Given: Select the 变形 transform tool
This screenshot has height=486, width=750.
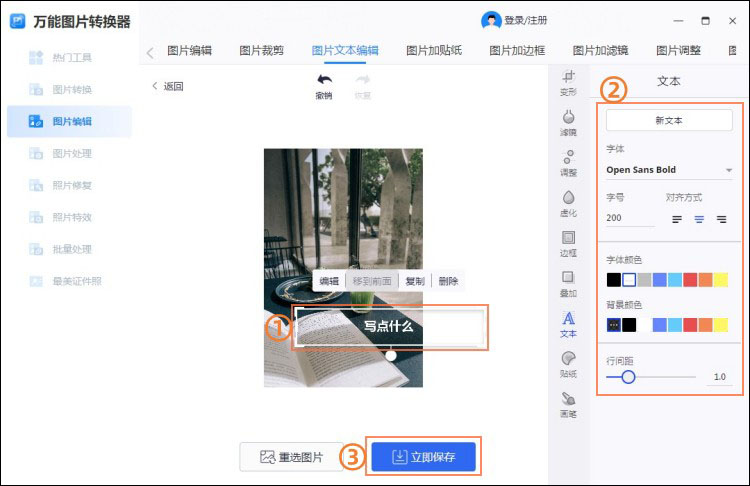Looking at the screenshot, I should click(568, 82).
